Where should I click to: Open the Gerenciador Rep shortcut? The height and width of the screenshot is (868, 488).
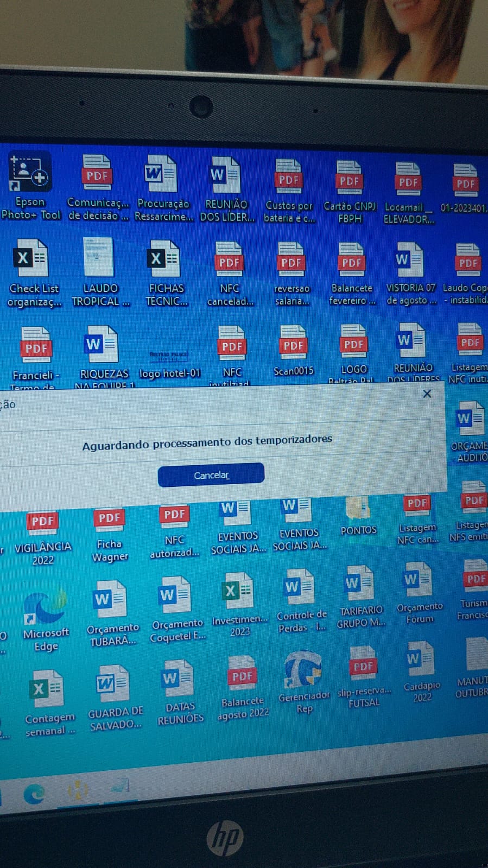(303, 671)
